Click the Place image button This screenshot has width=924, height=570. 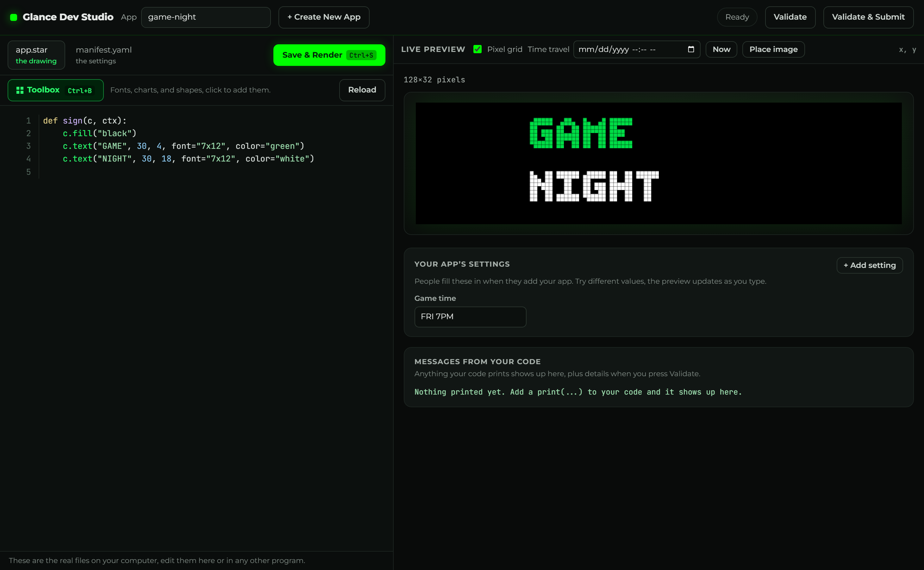pos(773,49)
